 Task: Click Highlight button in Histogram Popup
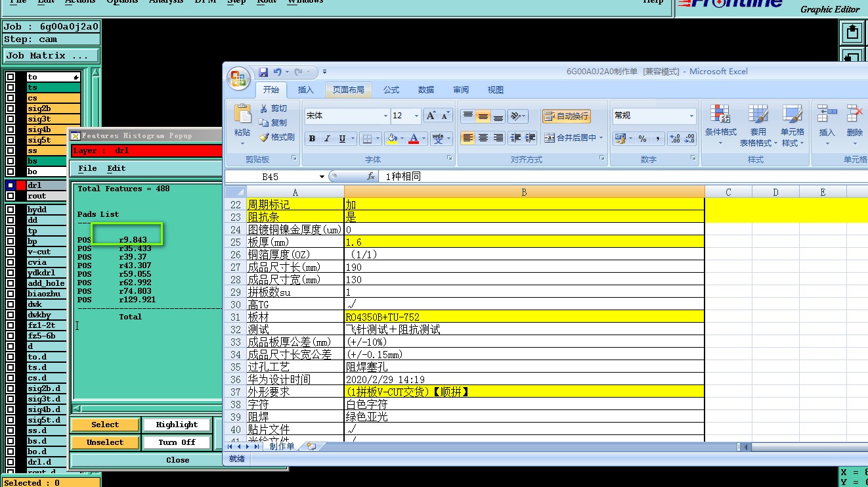[177, 425]
